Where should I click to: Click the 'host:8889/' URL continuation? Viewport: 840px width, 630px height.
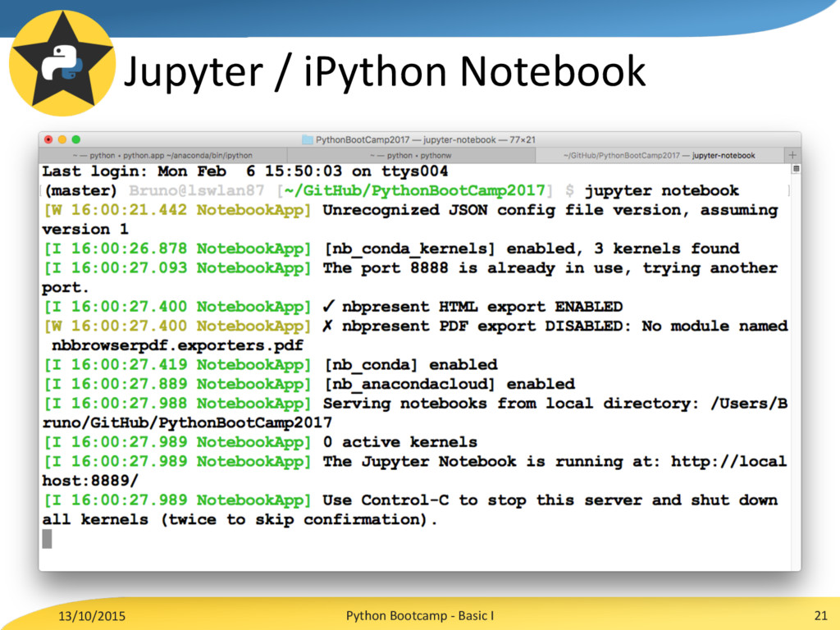pos(90,481)
